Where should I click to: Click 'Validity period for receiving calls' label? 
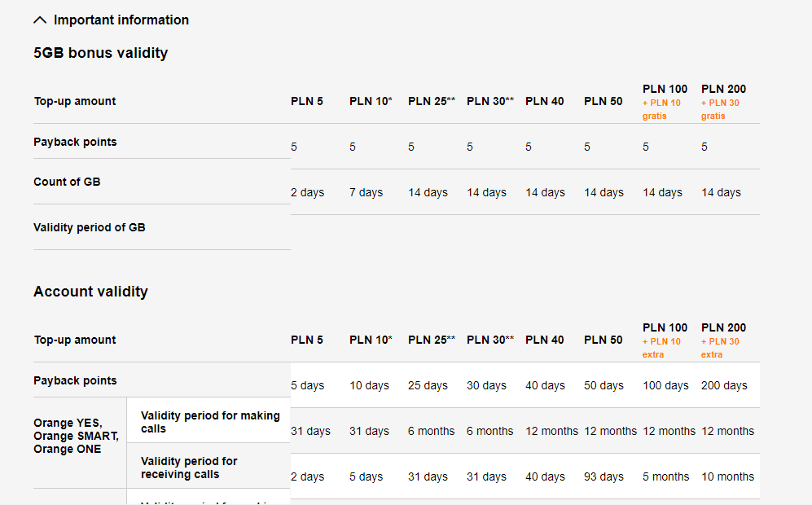pos(189,468)
